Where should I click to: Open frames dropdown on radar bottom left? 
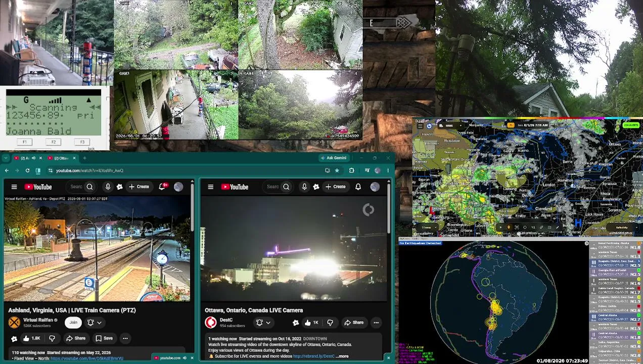pos(427,227)
